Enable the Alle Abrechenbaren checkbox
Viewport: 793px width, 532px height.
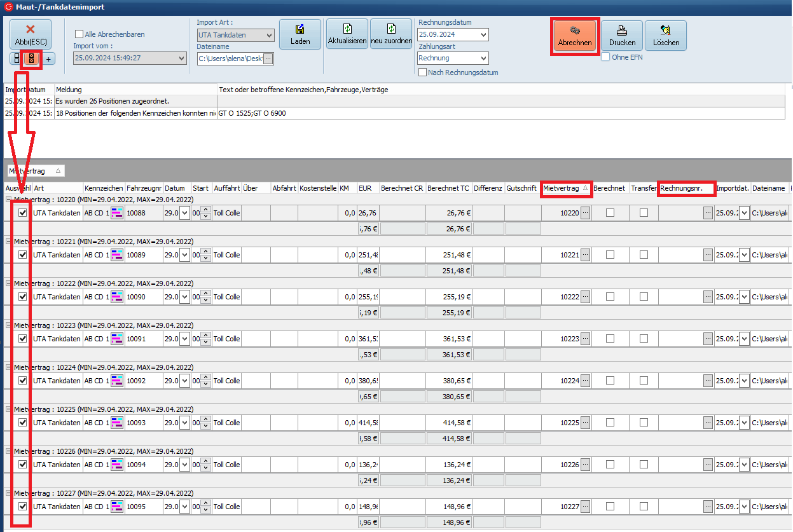(79, 34)
